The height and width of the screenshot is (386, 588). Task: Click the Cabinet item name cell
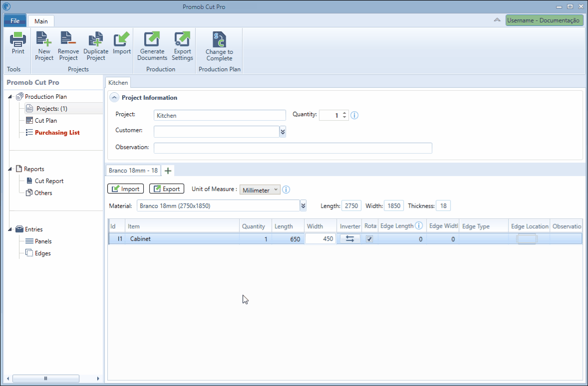182,239
